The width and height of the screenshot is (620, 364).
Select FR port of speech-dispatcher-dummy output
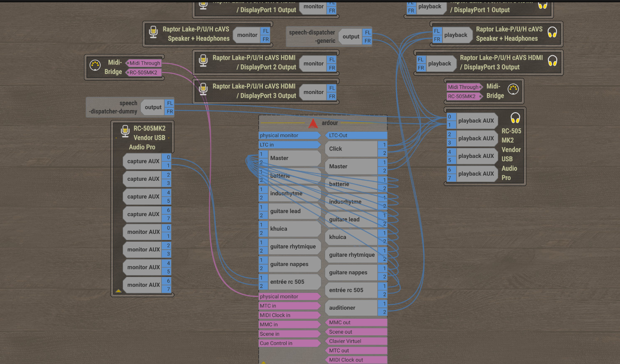click(x=170, y=112)
